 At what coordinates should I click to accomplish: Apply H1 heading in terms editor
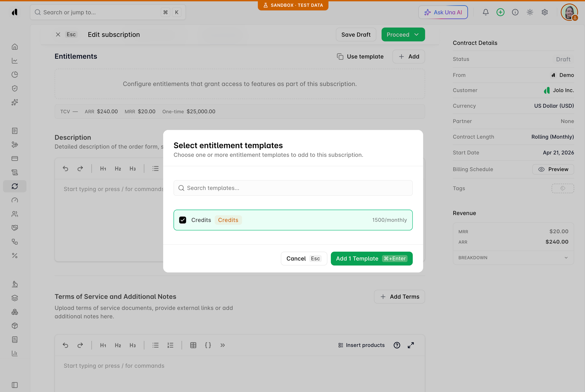pos(103,345)
